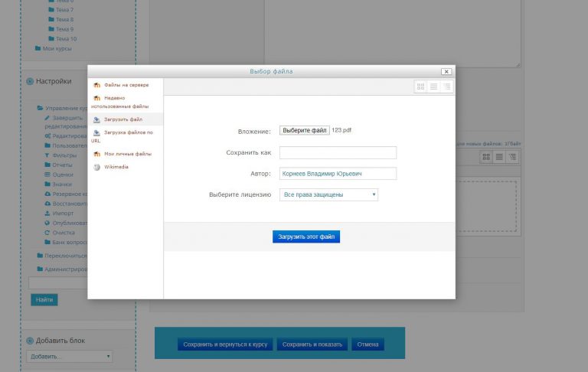Viewport: 588px width, 372px height.
Task: Open Файлы на сервере repository
Action: [126, 85]
